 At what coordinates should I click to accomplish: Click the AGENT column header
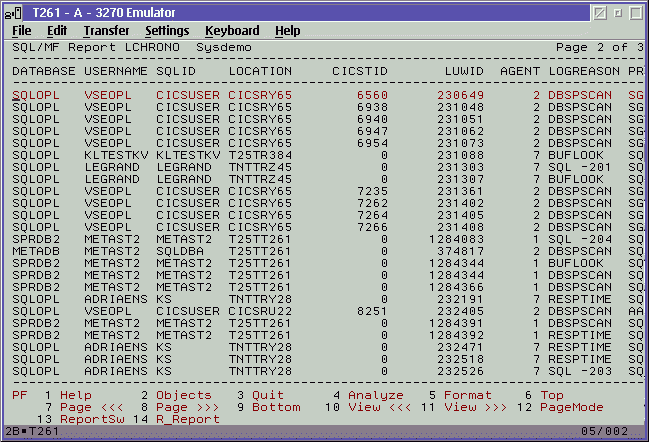tap(520, 71)
